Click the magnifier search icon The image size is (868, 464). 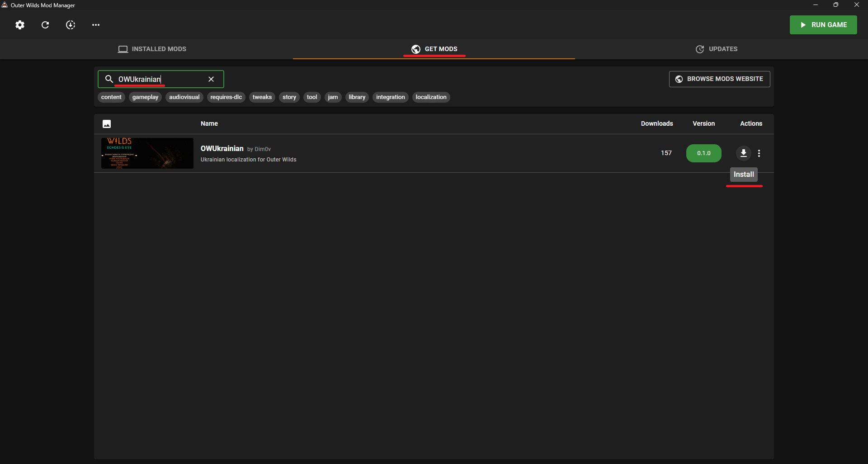(109, 79)
